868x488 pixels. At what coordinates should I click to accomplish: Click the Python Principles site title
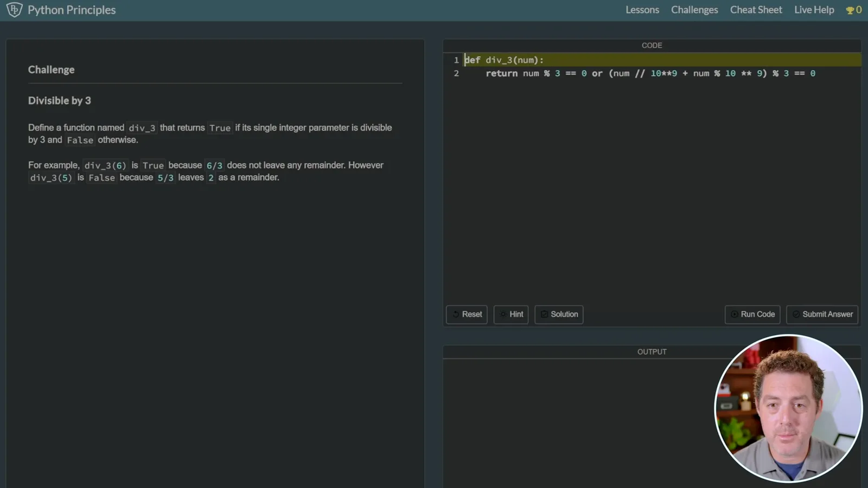click(72, 10)
